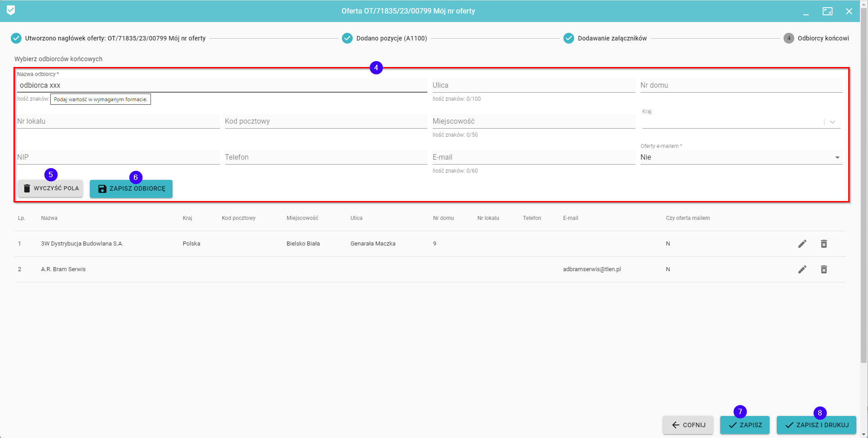Click the 'Dodawanie załączników' step checkmark
The width and height of the screenshot is (868, 438).
point(568,38)
